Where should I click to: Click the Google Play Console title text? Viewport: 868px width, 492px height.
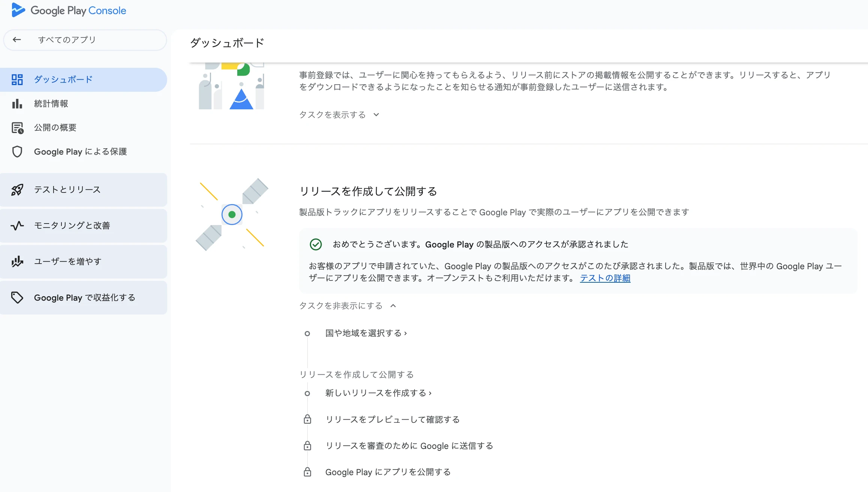point(78,10)
